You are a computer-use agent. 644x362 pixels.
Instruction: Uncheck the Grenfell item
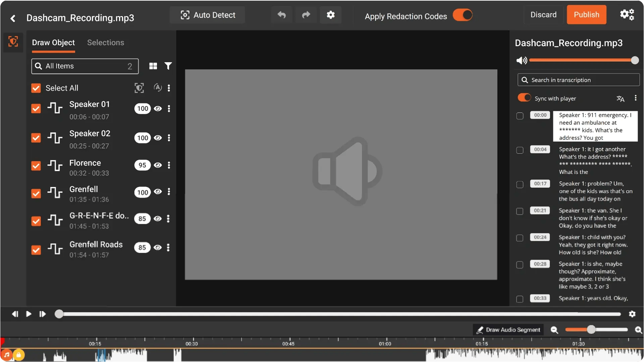tap(36, 194)
